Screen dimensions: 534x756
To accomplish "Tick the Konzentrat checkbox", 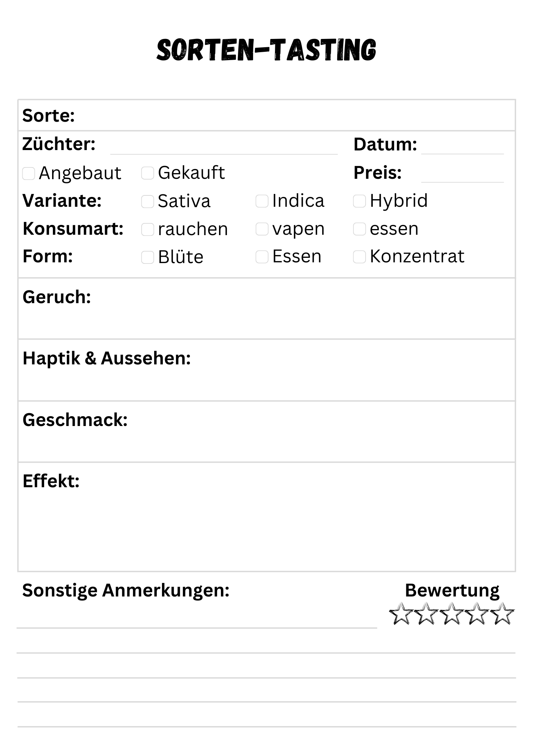I will (360, 257).
